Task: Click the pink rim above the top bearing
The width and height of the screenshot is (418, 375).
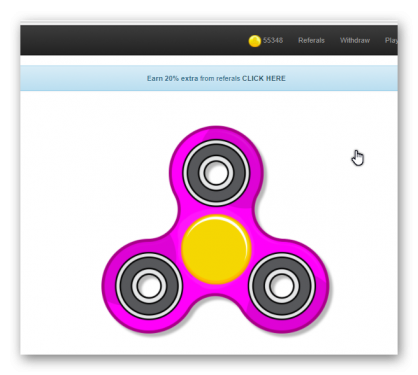Action: [x=216, y=133]
